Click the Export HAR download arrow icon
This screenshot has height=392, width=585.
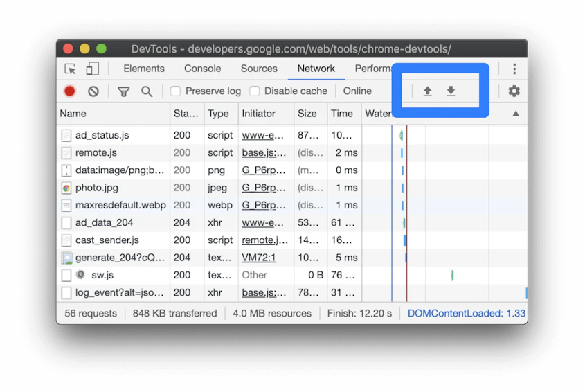tap(451, 91)
